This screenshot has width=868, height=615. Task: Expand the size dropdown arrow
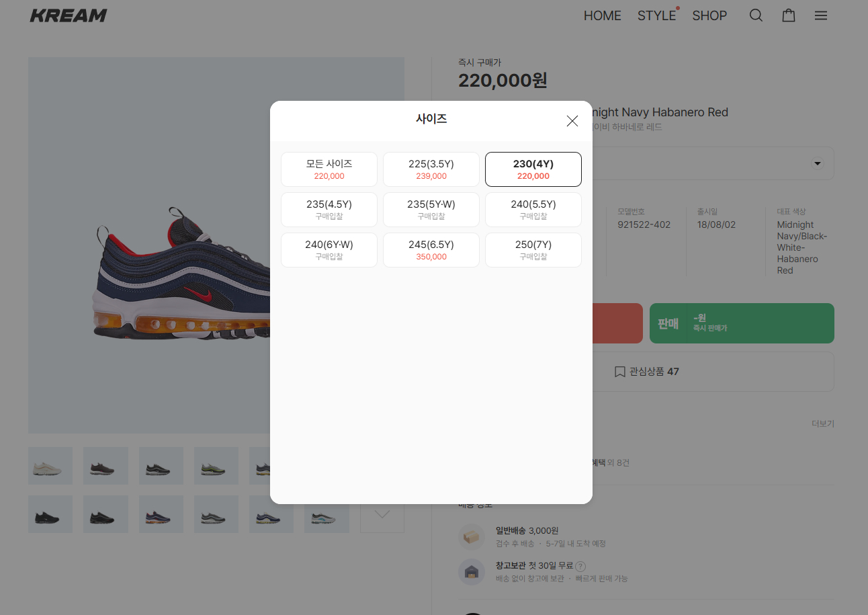[x=817, y=163]
